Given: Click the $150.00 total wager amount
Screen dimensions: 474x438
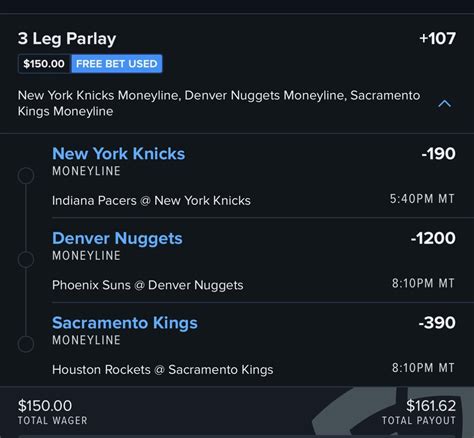Looking at the screenshot, I should click(45, 406).
